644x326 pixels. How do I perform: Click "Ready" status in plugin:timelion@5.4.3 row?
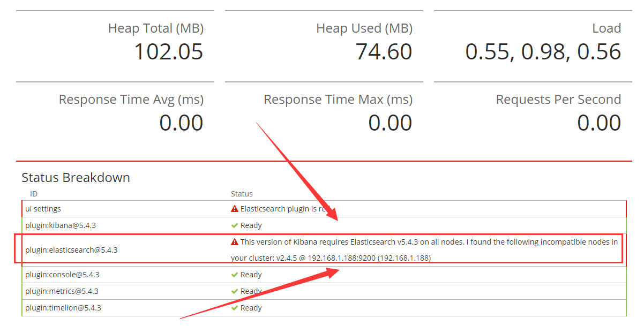251,308
